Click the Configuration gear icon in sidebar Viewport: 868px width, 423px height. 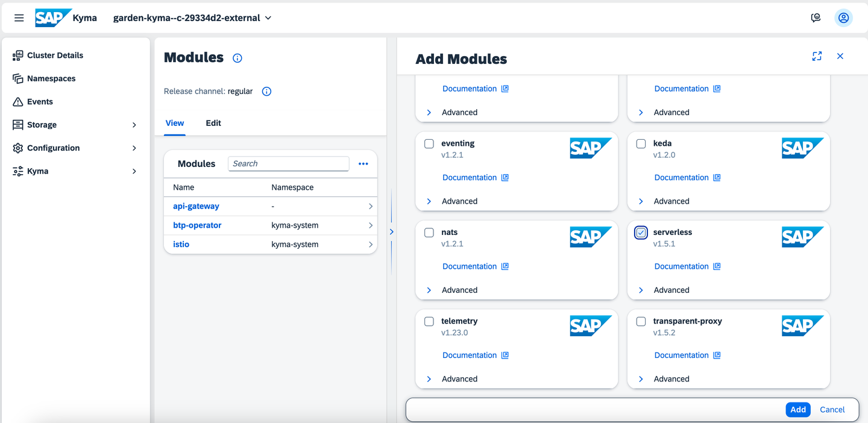pos(18,148)
